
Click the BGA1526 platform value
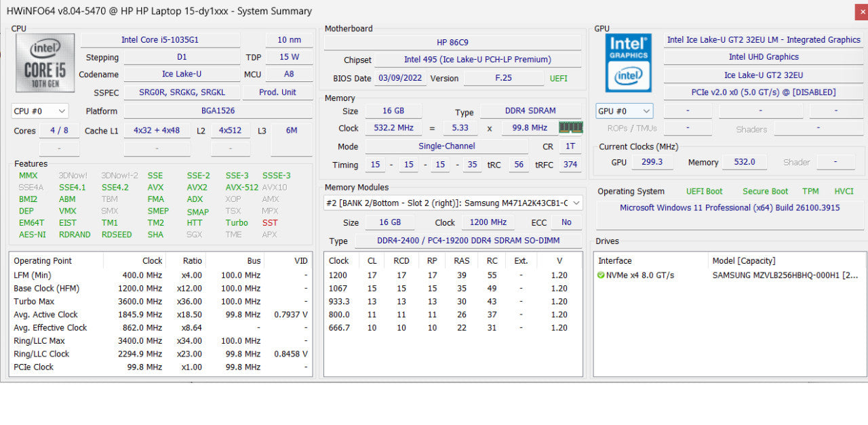pos(218,111)
